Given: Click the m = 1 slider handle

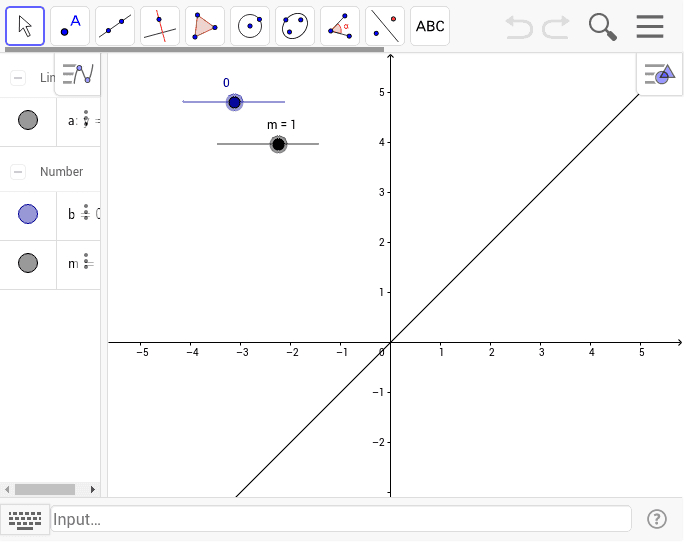Looking at the screenshot, I should (x=278, y=144).
